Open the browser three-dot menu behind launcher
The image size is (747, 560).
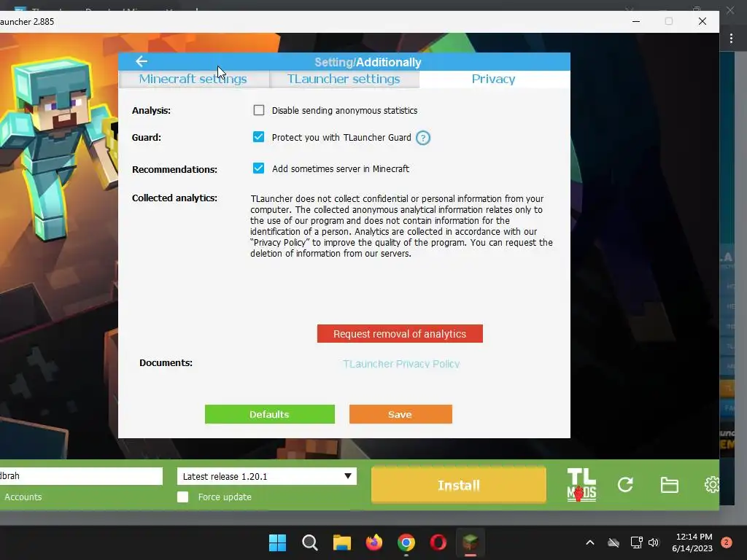[x=731, y=39]
